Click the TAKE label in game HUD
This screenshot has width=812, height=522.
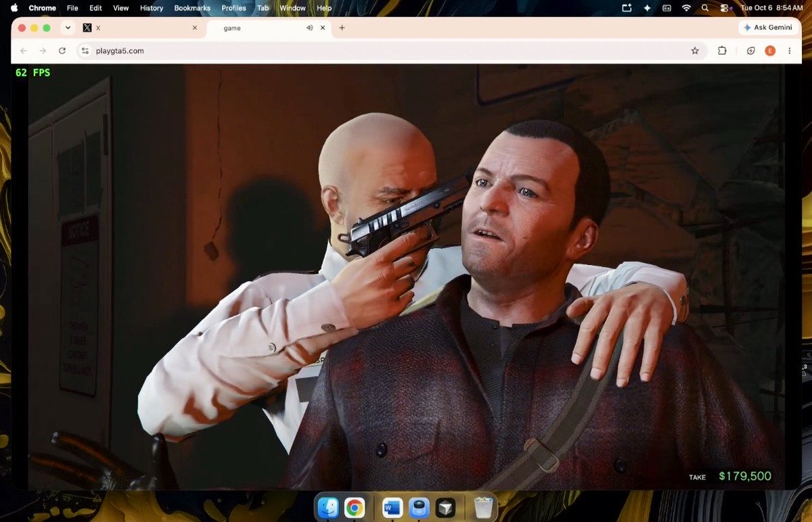697,477
